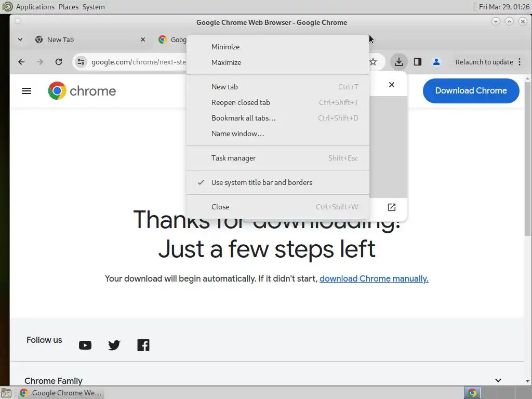
Task: Click Relaunch to update
Action: coord(484,62)
